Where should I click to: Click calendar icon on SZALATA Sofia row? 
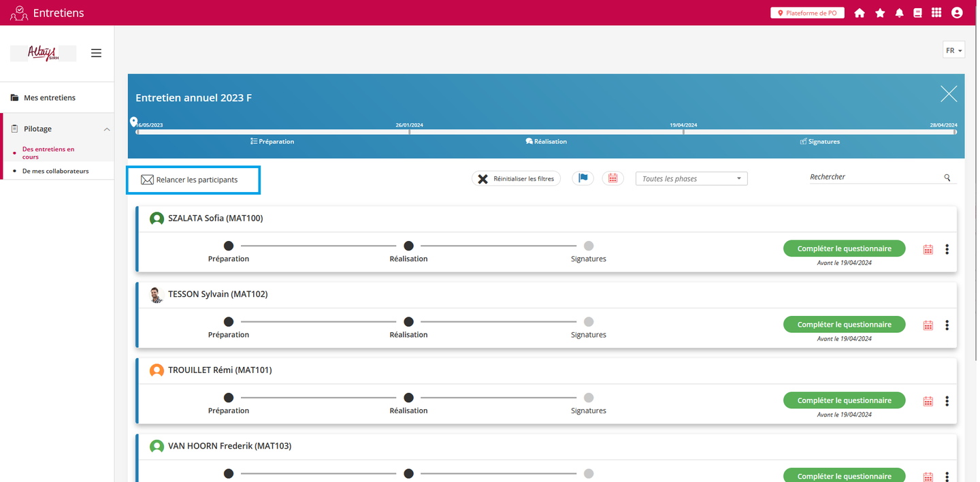(x=928, y=250)
